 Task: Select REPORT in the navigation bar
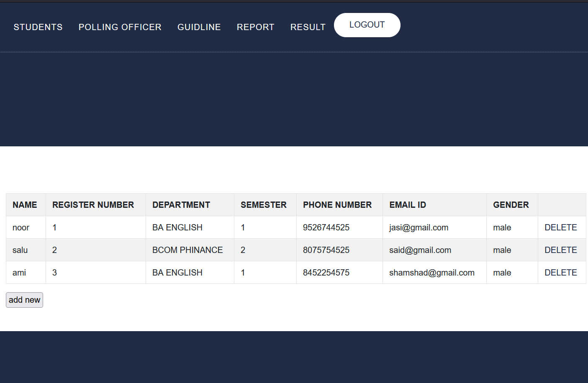[x=255, y=27]
